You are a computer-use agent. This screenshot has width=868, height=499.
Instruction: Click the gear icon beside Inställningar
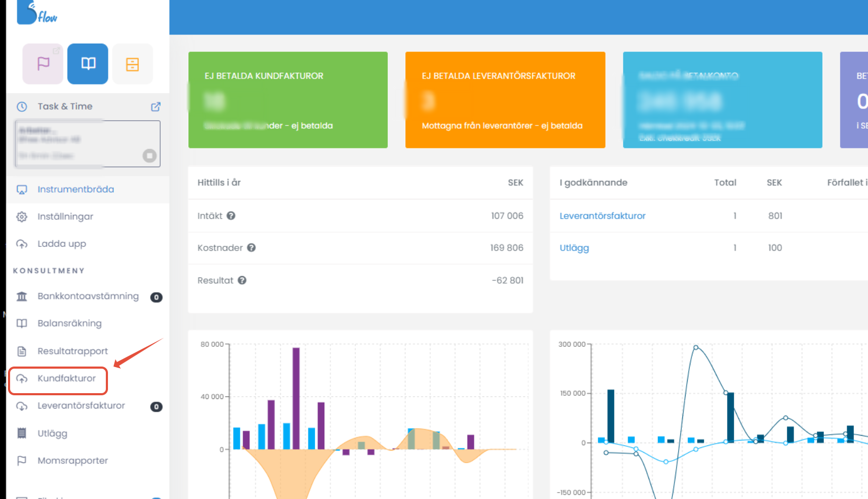[x=22, y=217]
